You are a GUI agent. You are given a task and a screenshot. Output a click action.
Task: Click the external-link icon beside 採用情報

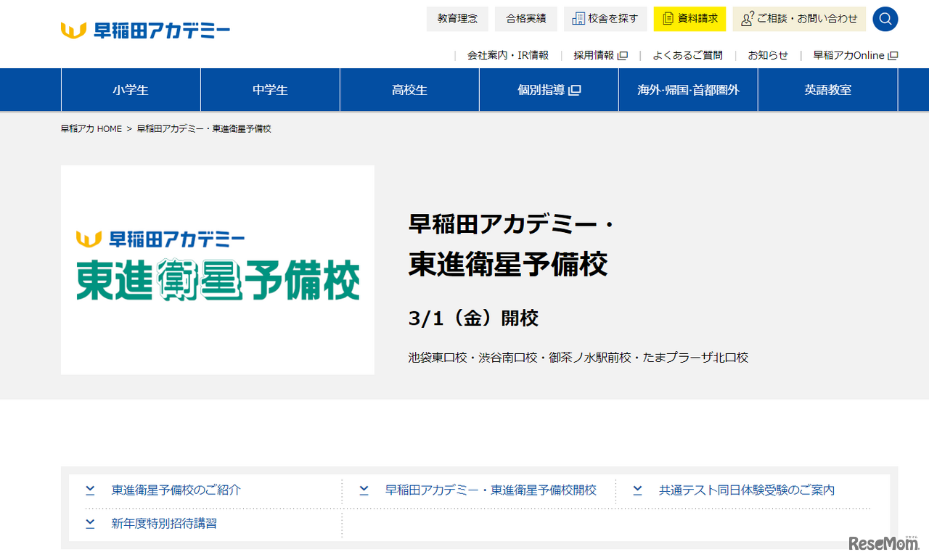point(623,54)
